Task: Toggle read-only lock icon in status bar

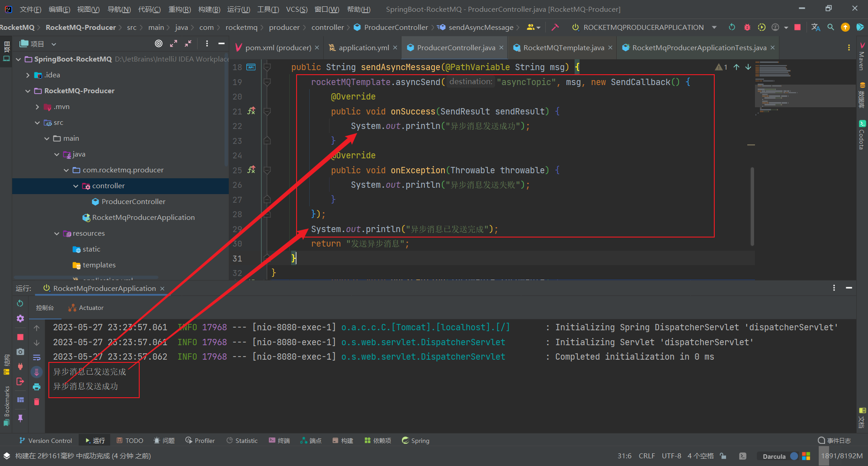Action: [x=723, y=456]
